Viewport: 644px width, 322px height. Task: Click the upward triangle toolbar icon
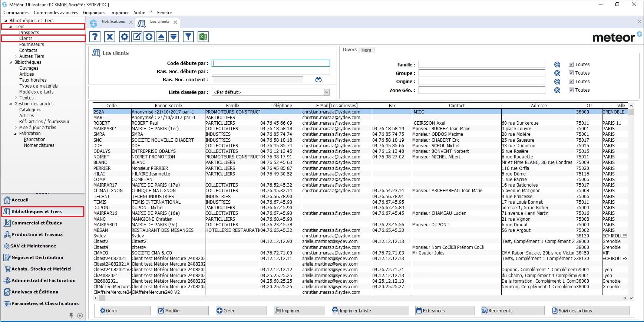coord(161,37)
